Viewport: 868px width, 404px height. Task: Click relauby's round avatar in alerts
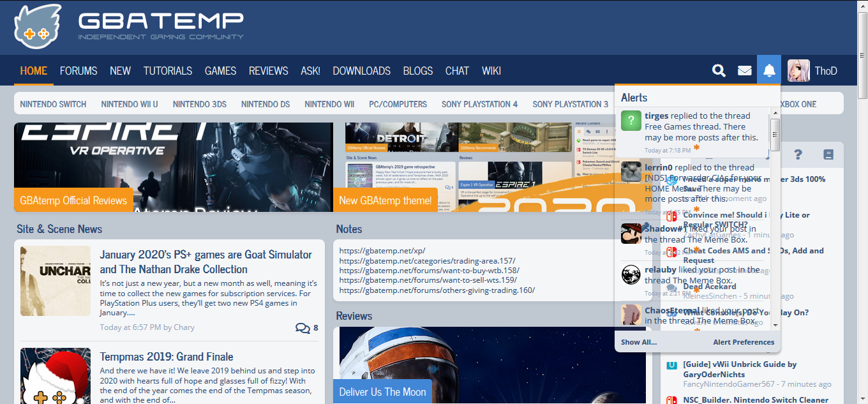pyautogui.click(x=631, y=275)
